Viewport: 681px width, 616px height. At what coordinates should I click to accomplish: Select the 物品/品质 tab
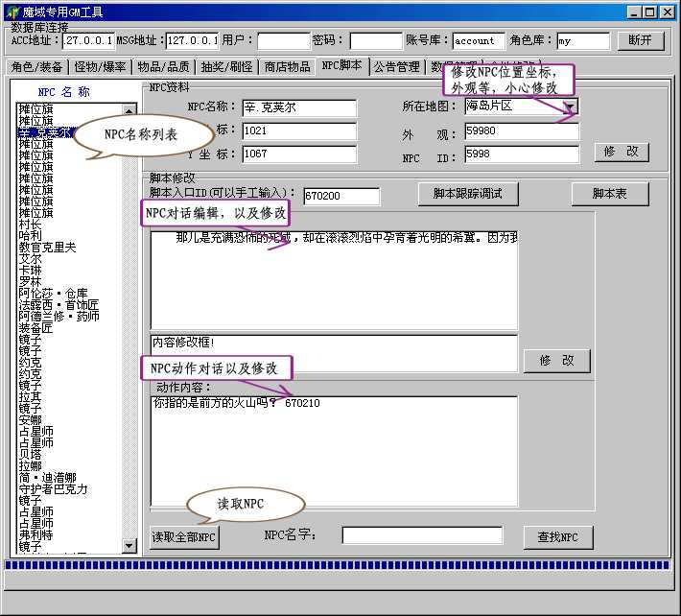click(163, 67)
